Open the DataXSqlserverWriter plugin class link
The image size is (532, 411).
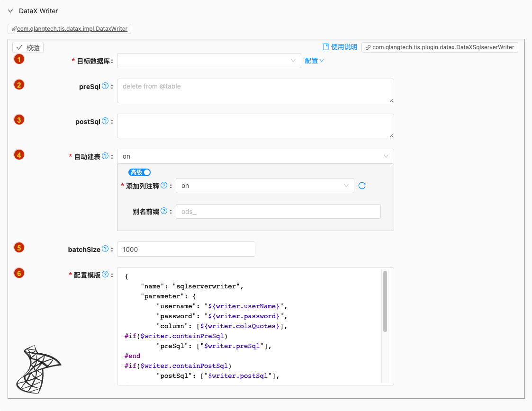[x=440, y=47]
